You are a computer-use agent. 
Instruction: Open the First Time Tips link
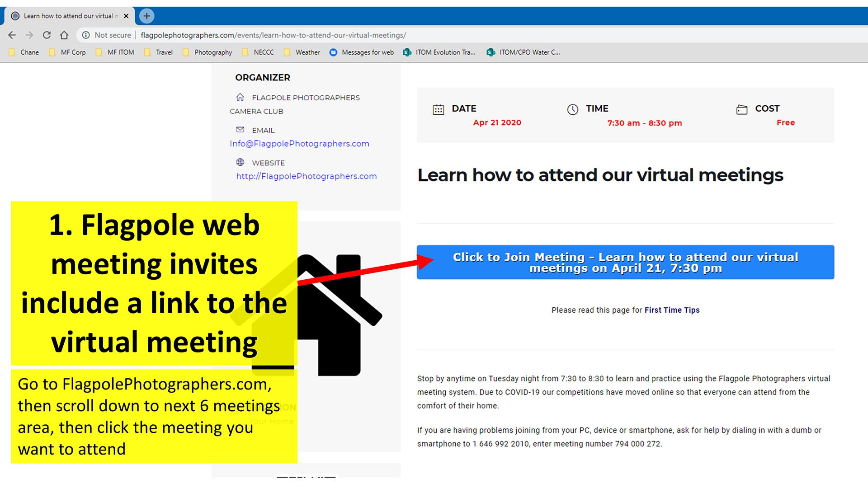tap(672, 310)
